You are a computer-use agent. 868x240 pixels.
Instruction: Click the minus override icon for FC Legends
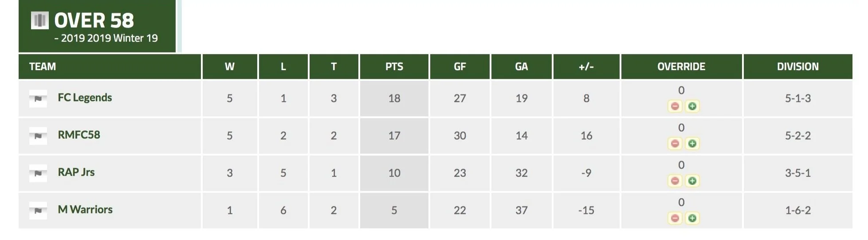675,106
